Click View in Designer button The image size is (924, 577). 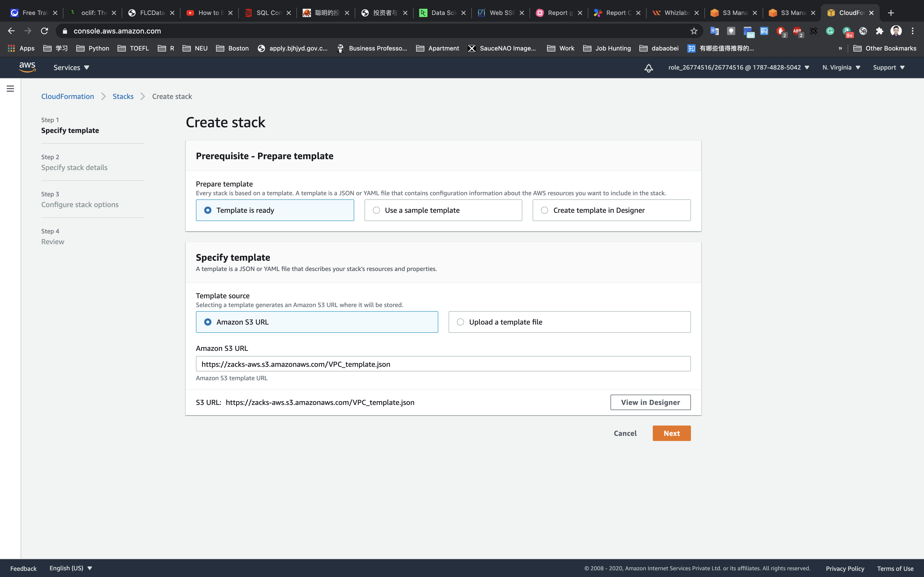click(x=650, y=402)
